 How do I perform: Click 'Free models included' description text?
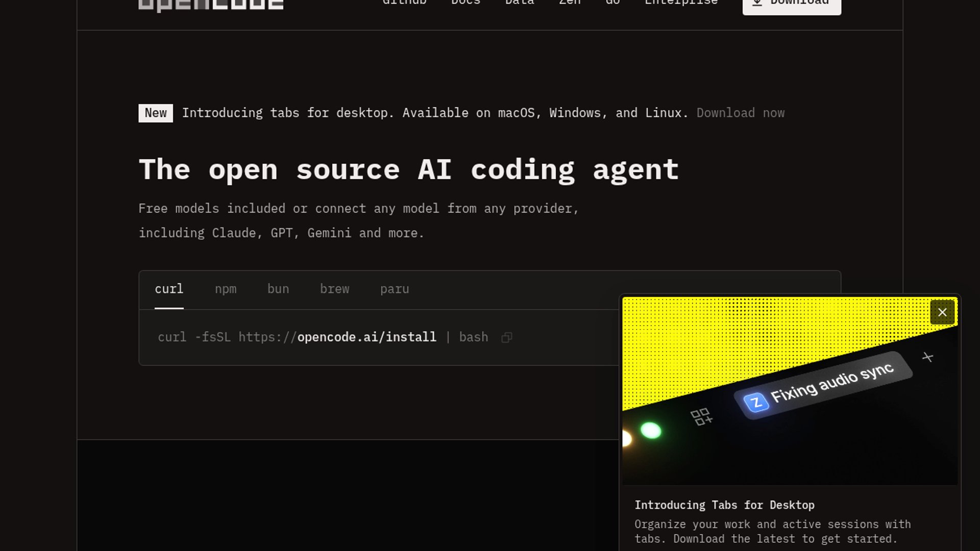359,220
